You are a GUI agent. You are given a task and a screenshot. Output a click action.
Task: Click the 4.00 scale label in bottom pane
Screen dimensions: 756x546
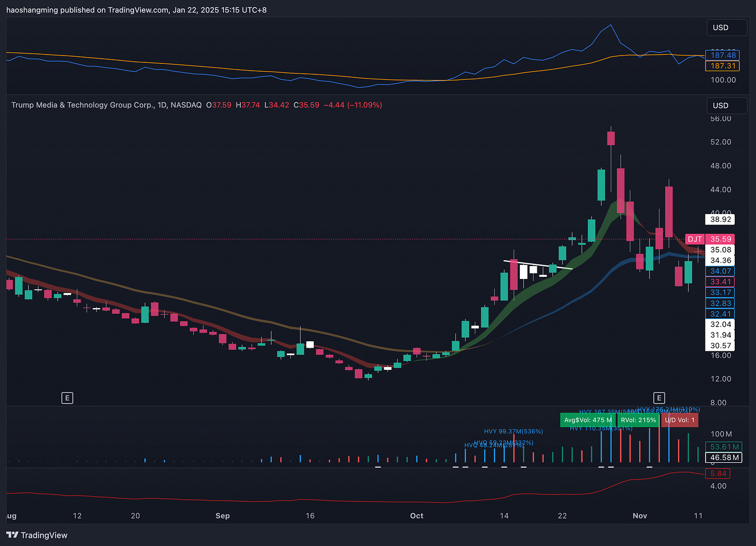719,486
